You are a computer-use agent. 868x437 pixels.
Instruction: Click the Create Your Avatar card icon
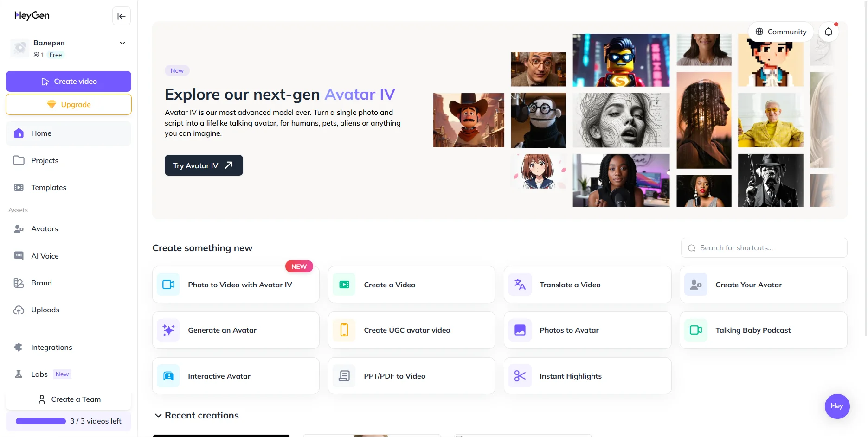coord(696,285)
